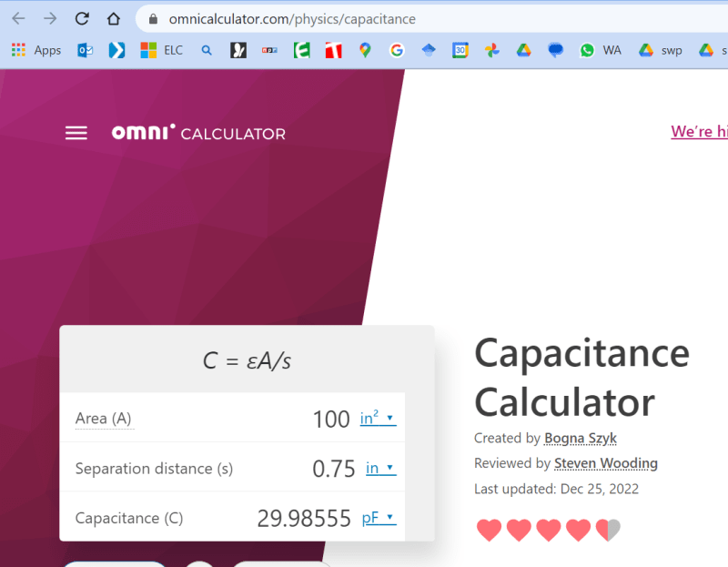Viewport: 728px width, 567px height.
Task: Open the Google Calendar bookmark
Action: pyautogui.click(x=460, y=50)
